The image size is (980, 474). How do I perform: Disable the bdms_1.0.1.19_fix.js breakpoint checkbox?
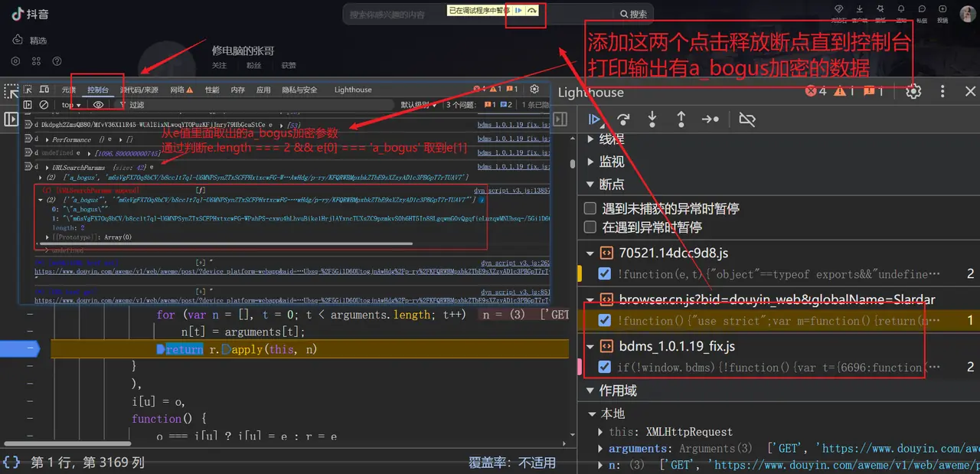pyautogui.click(x=604, y=367)
